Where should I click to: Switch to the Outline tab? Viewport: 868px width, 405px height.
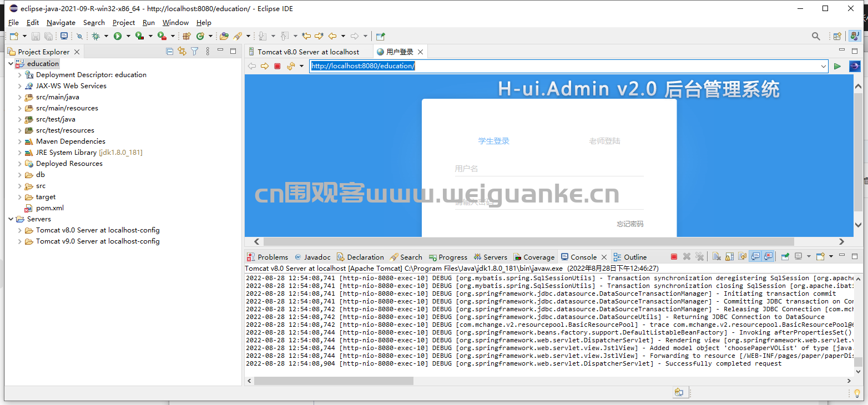(630, 257)
